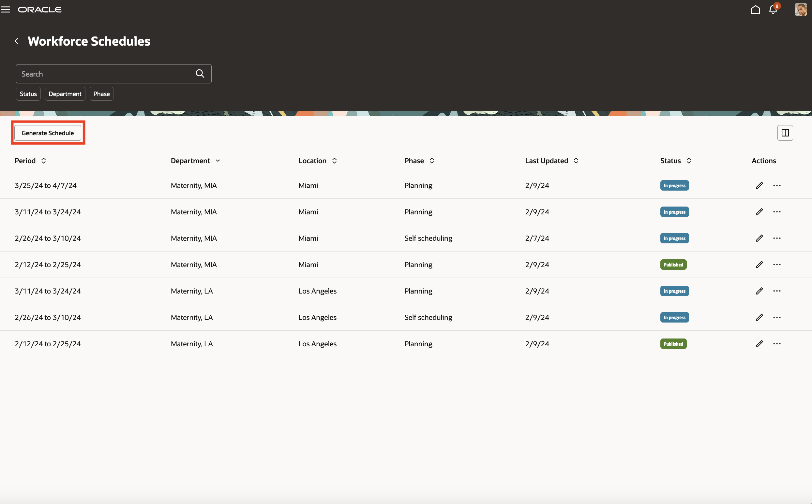Viewport: 812px width, 504px height.
Task: Click the search magnifier icon
Action: [x=200, y=74]
